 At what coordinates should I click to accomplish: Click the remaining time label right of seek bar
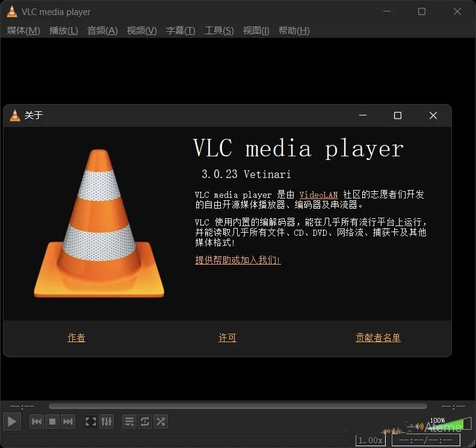pos(453,406)
